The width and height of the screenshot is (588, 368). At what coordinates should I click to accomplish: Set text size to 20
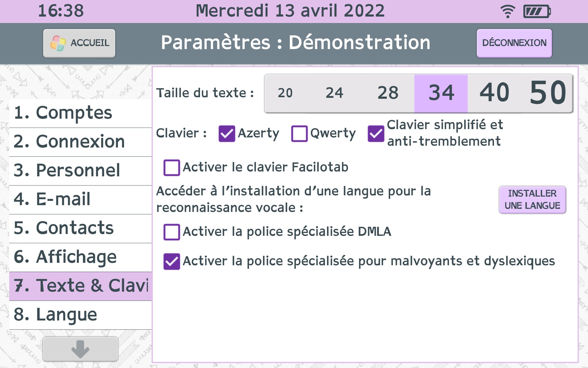click(x=285, y=93)
